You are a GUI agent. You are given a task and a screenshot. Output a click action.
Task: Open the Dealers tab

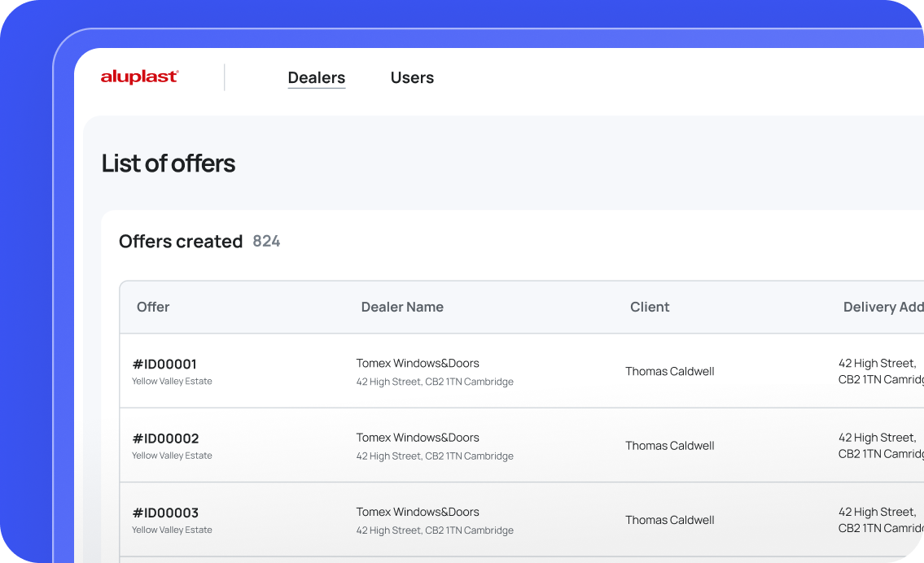point(316,78)
